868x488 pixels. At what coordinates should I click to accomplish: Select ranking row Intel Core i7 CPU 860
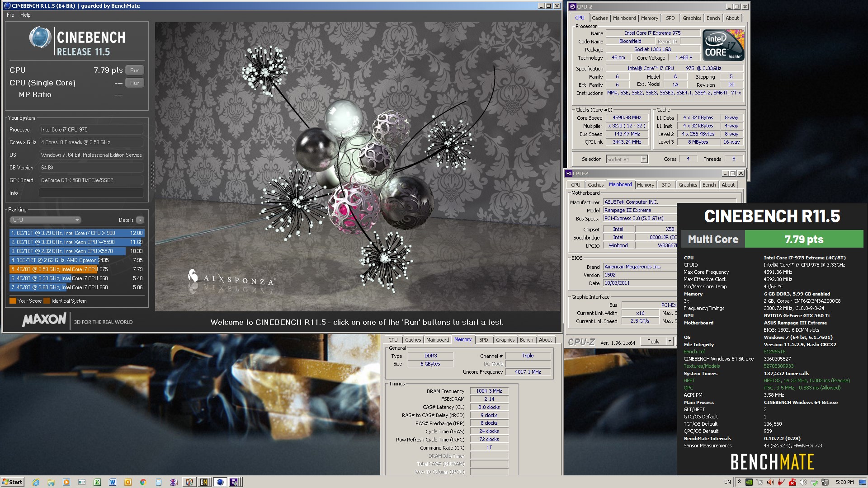(77, 287)
